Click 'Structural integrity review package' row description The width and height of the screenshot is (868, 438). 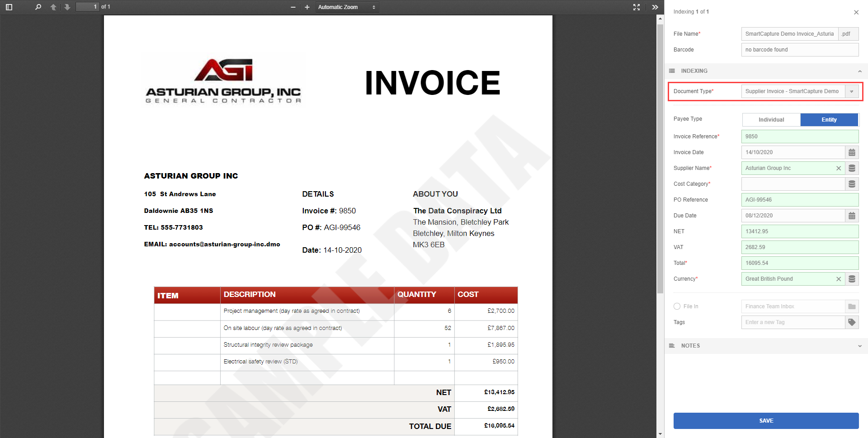pos(268,345)
